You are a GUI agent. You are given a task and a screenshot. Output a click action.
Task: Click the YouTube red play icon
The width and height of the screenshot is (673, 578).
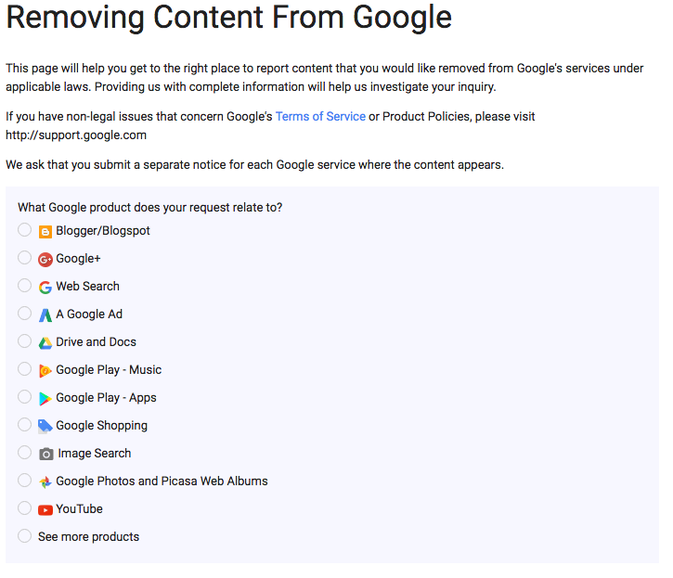point(45,509)
